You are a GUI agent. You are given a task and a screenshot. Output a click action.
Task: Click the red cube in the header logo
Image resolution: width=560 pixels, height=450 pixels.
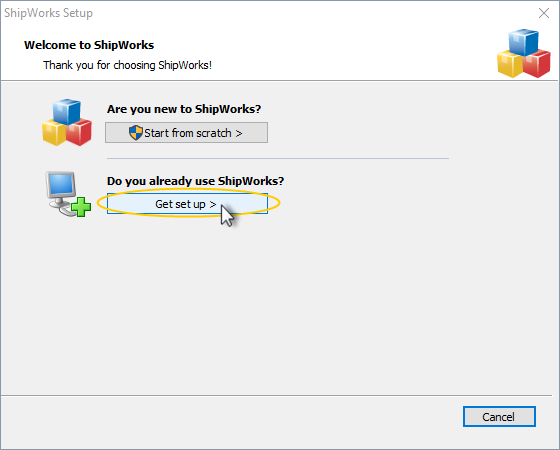pyautogui.click(x=537, y=64)
